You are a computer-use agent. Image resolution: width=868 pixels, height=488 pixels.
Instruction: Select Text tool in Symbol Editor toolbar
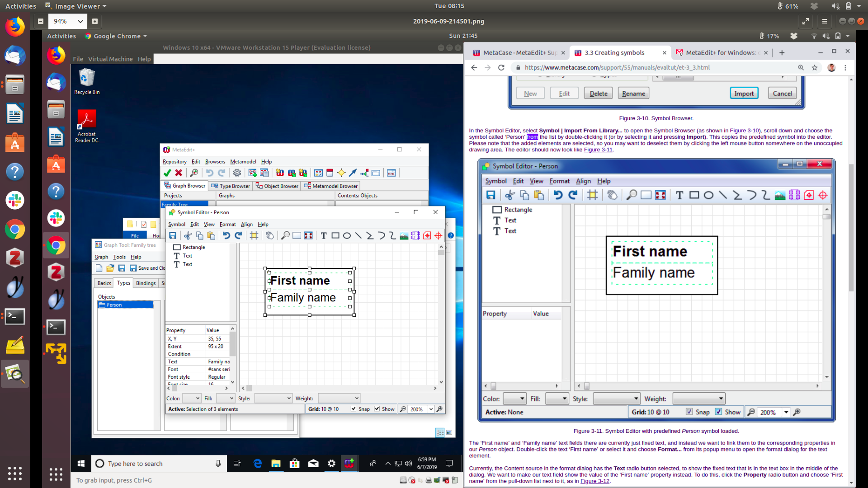tap(324, 235)
